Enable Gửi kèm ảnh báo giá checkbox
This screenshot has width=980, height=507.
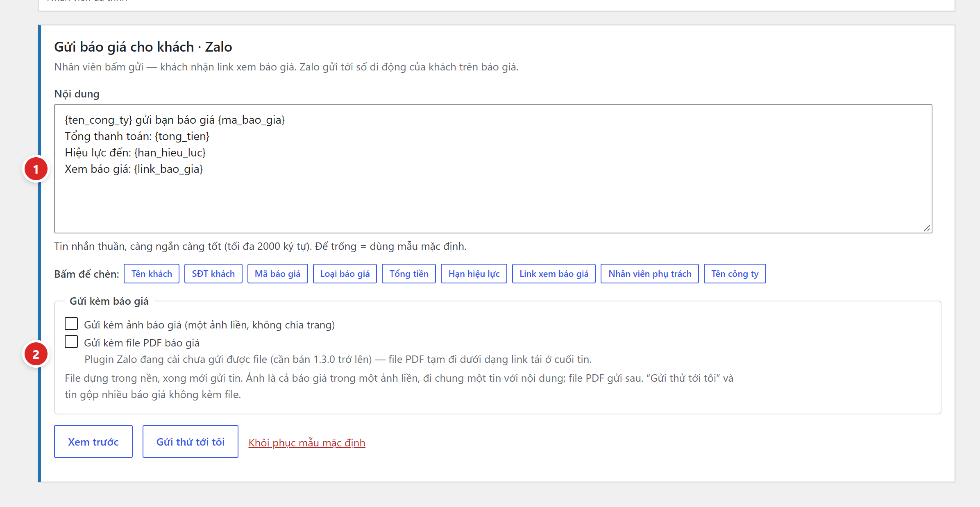(71, 324)
